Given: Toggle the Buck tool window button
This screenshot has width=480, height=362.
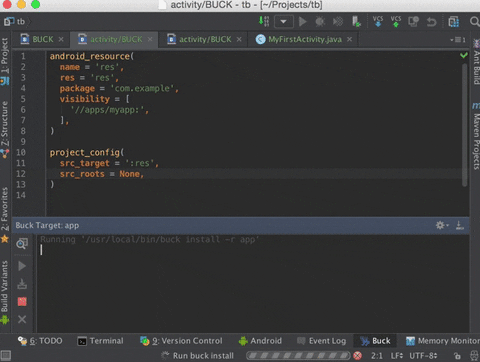Looking at the screenshot, I should pyautogui.click(x=375, y=341).
